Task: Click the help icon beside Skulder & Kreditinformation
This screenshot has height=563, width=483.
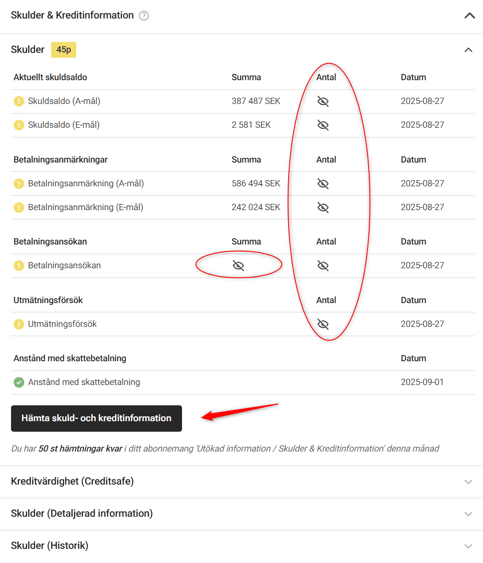Action: point(144,15)
